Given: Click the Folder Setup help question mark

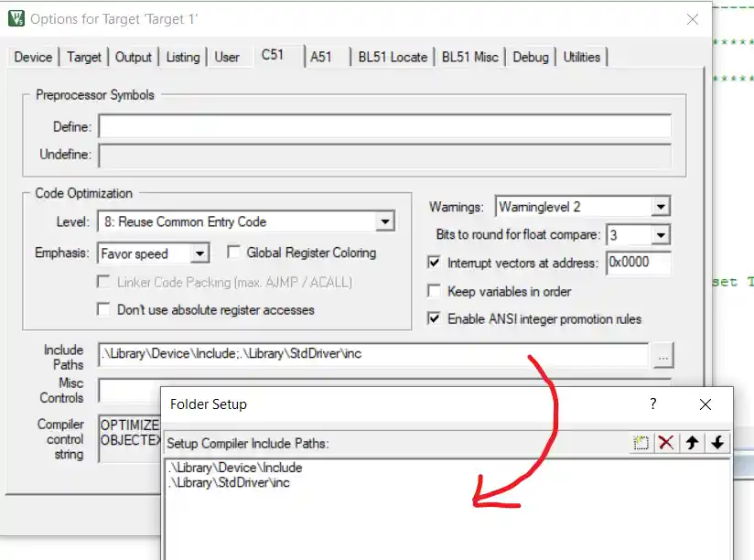Looking at the screenshot, I should click(x=652, y=404).
